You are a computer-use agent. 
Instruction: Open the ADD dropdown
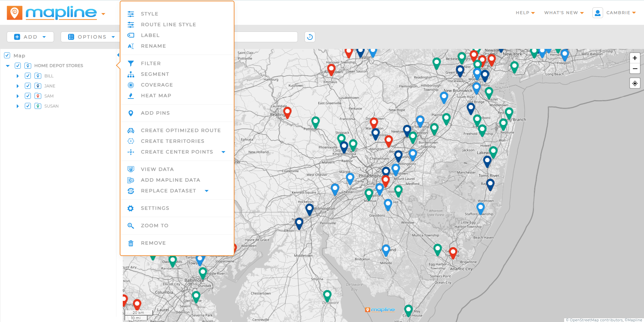click(30, 37)
